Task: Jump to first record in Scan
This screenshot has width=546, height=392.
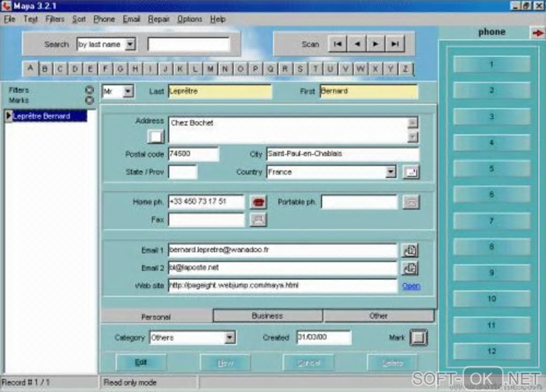Action: pyautogui.click(x=337, y=44)
